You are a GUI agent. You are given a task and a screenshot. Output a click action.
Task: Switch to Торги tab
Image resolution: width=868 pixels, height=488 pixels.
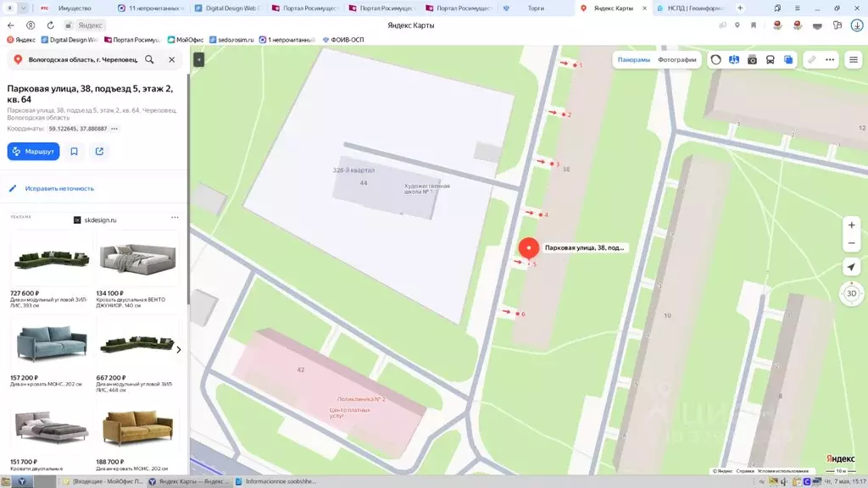click(x=536, y=8)
